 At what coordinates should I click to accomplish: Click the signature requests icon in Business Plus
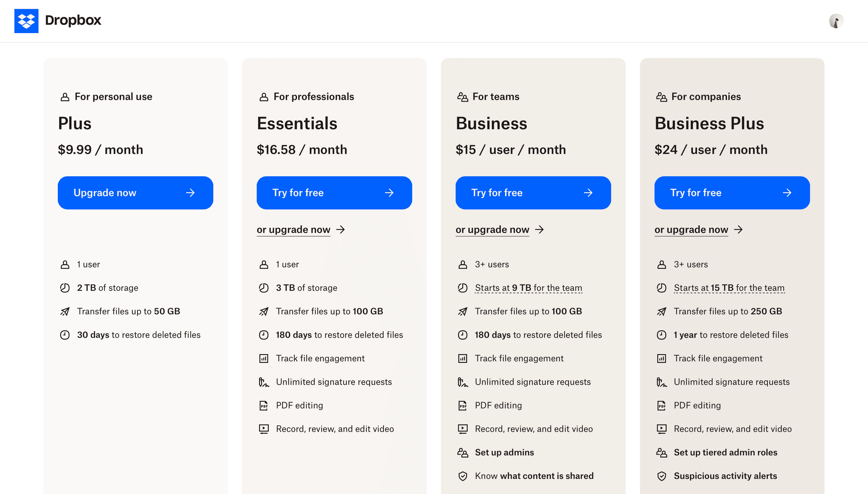pyautogui.click(x=662, y=382)
